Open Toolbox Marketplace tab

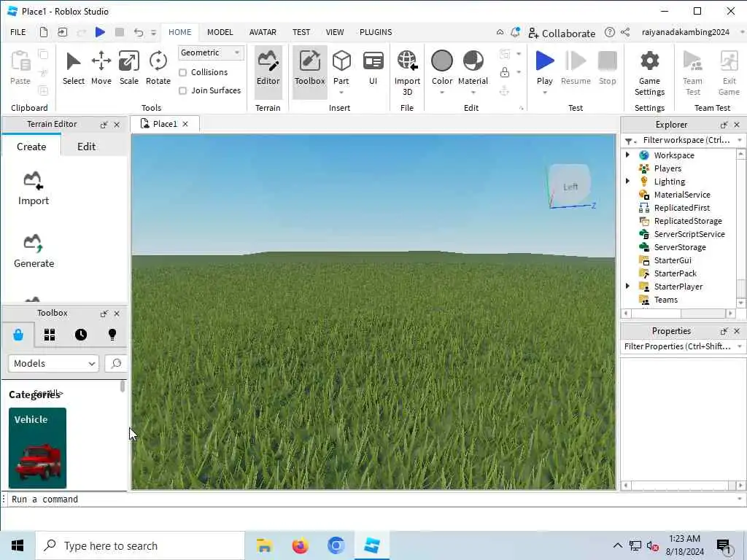[18, 335]
